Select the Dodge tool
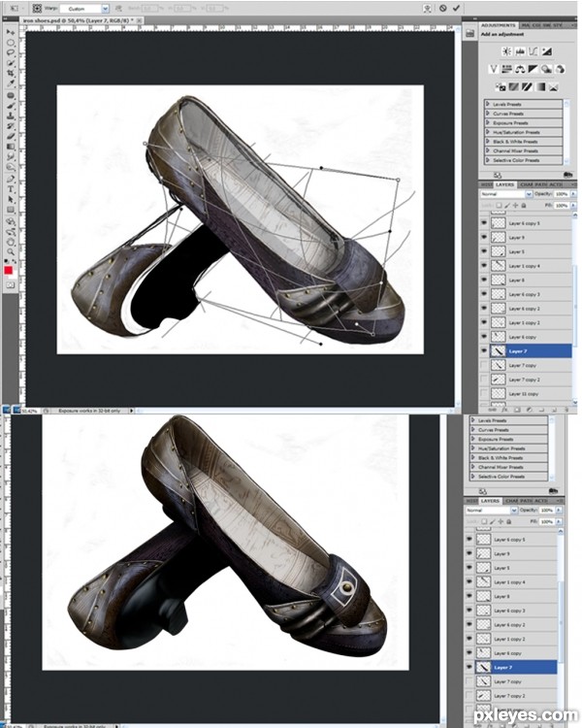This screenshot has height=728, width=582. click(x=11, y=167)
